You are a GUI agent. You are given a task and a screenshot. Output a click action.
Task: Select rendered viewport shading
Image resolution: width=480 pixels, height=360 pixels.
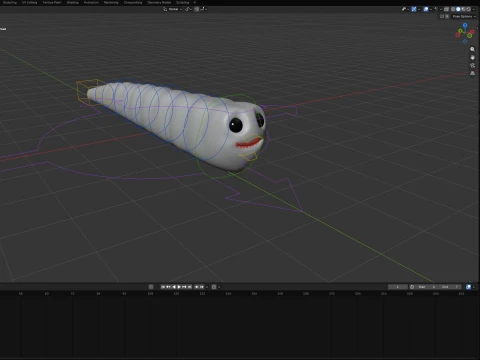click(x=469, y=9)
